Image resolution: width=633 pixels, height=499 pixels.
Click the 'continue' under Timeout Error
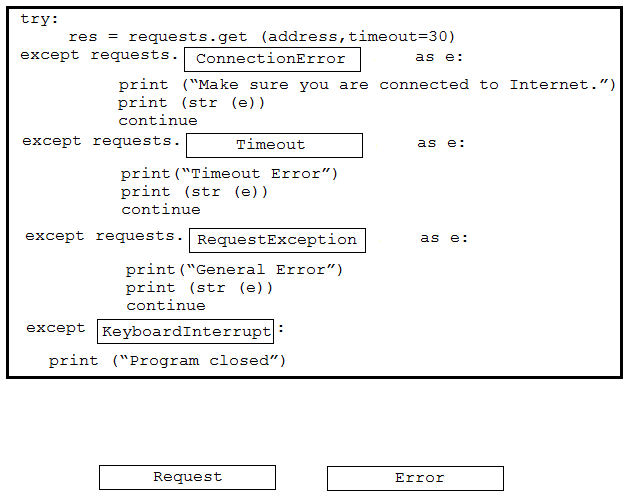(x=161, y=210)
